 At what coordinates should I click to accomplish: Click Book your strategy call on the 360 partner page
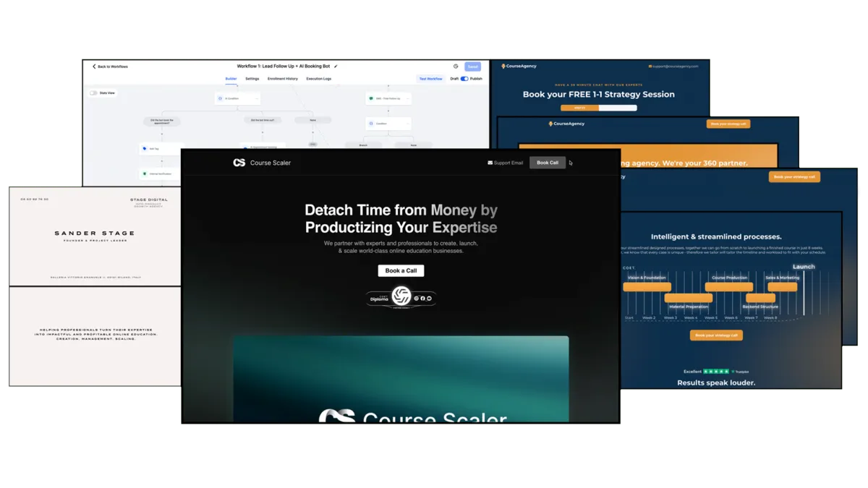[x=728, y=124]
